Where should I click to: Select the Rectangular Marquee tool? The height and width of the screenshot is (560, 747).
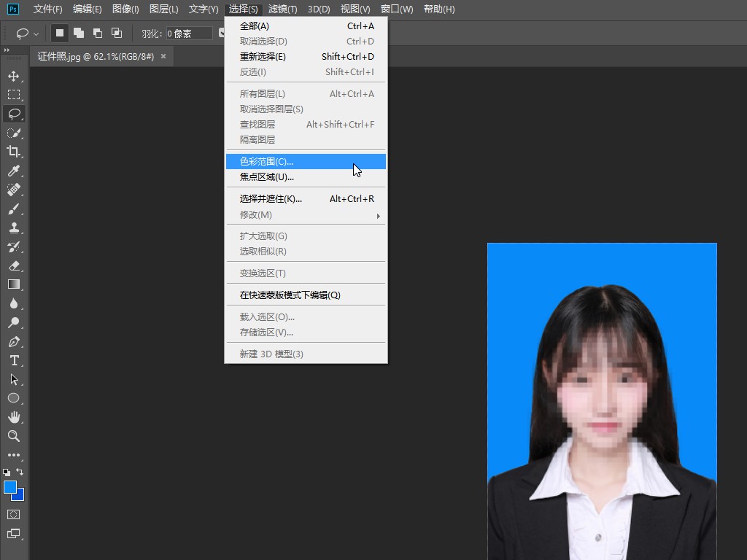[13, 95]
